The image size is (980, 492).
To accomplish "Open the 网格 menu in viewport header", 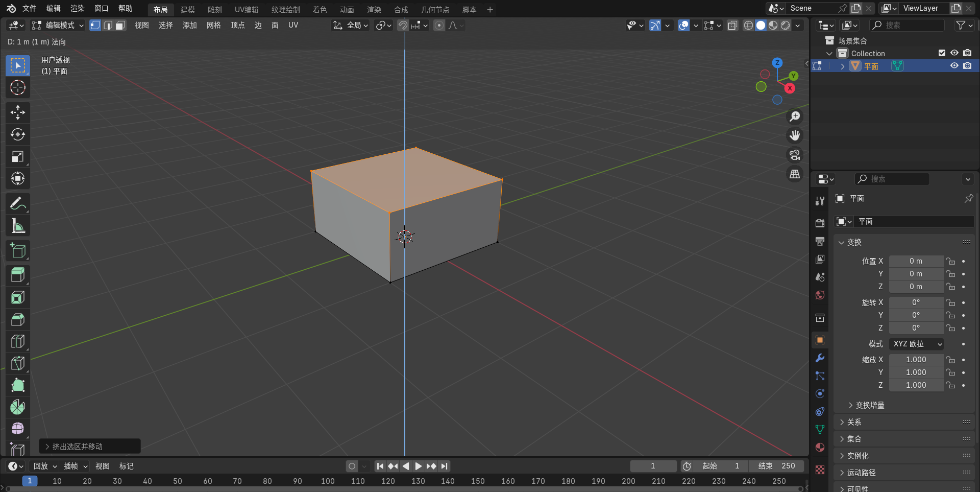I will pyautogui.click(x=213, y=25).
